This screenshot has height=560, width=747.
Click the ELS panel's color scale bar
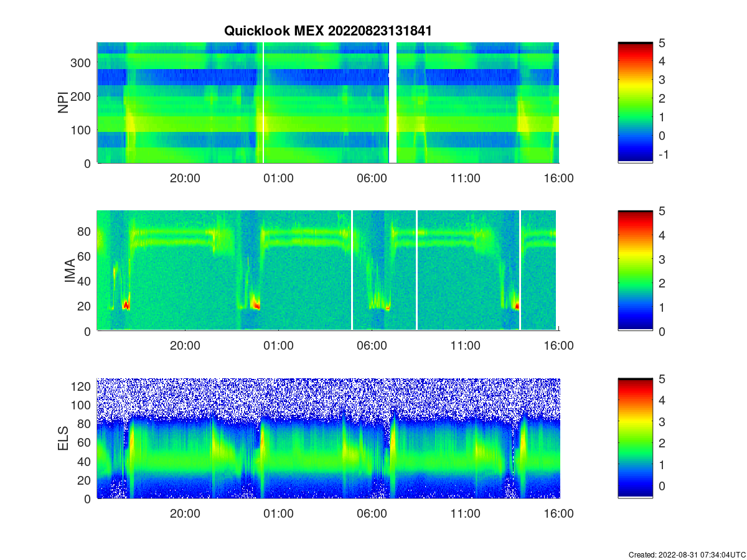(x=636, y=439)
